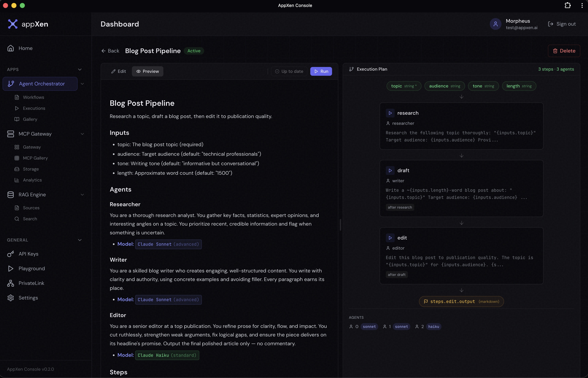This screenshot has height=378, width=588.
Task: Run the research step in Execution Plan
Action: coord(390,113)
